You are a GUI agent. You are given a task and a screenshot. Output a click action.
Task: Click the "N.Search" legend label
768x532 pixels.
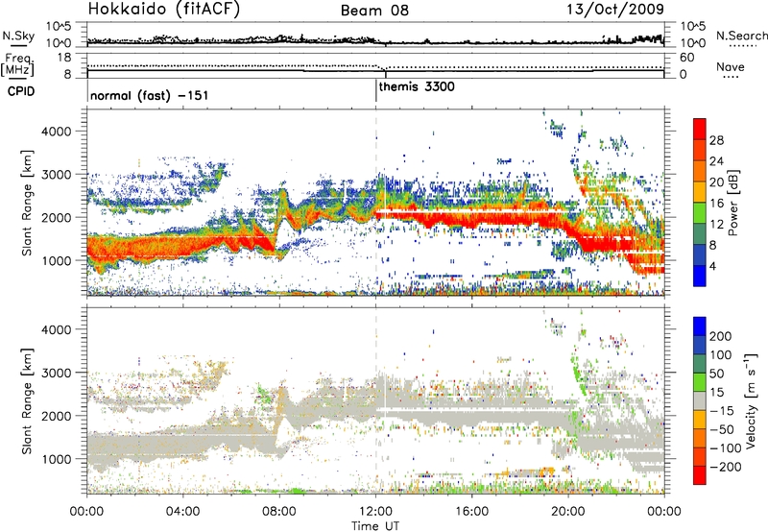pos(741,36)
